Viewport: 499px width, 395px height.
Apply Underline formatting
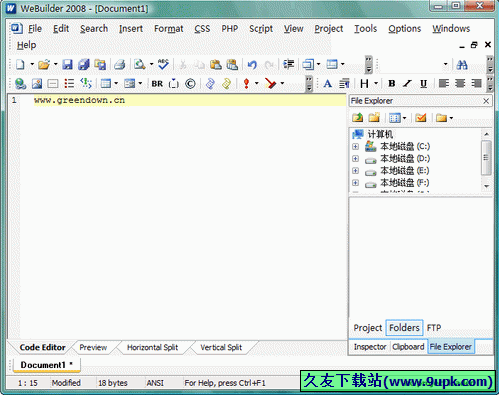point(423,84)
